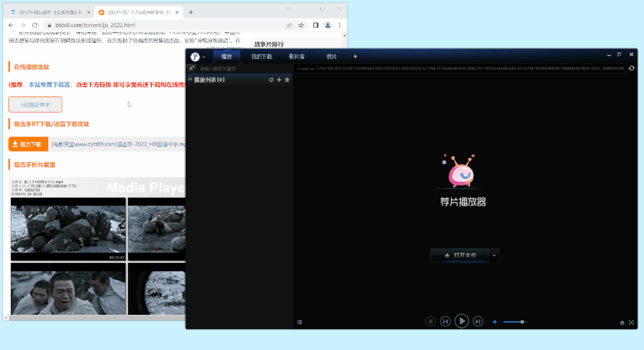Click the 狙击手影片截图 heading

coord(35,165)
